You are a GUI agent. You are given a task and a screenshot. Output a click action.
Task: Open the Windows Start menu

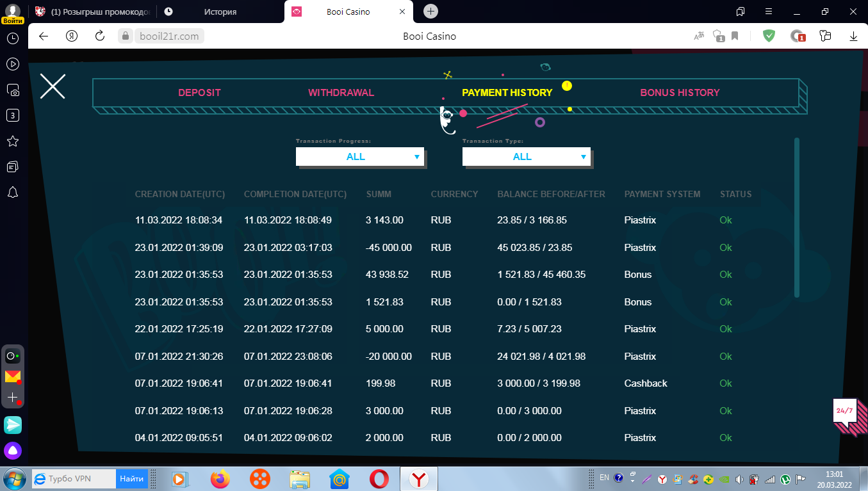click(x=14, y=479)
